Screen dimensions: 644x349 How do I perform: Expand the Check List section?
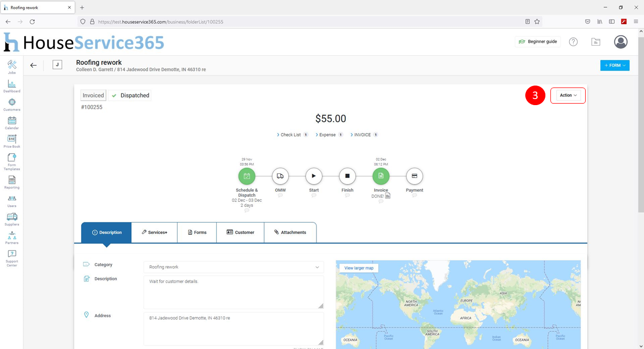coord(291,135)
